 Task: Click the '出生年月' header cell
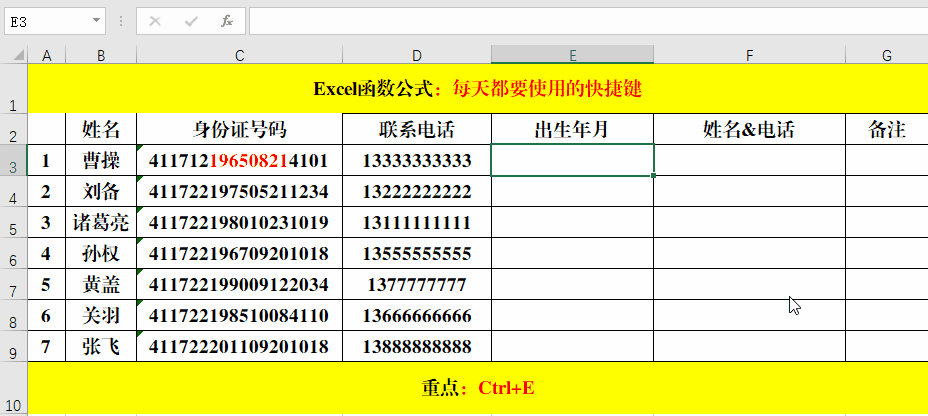click(572, 128)
